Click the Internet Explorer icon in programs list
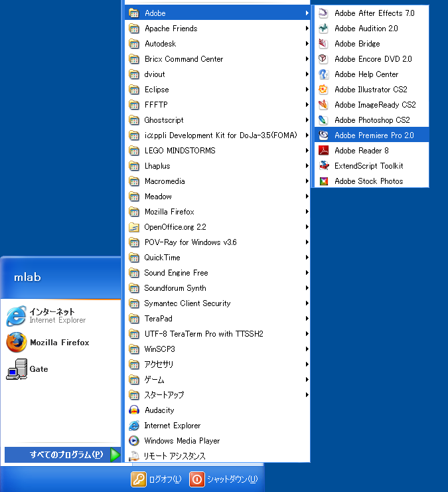The width and height of the screenshot is (448, 492). (x=134, y=426)
